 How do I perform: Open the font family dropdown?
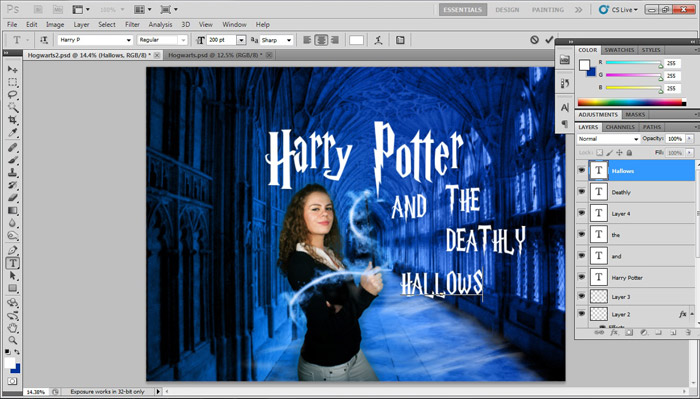[129, 40]
